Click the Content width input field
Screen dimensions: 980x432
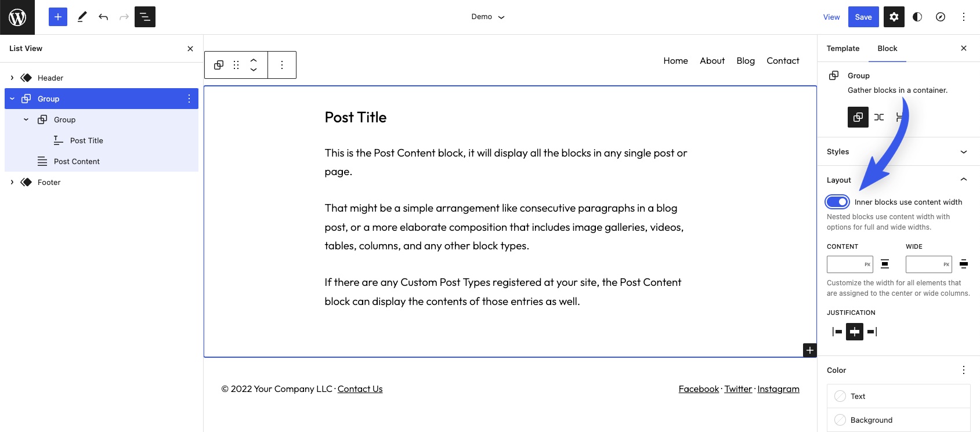pyautogui.click(x=845, y=264)
